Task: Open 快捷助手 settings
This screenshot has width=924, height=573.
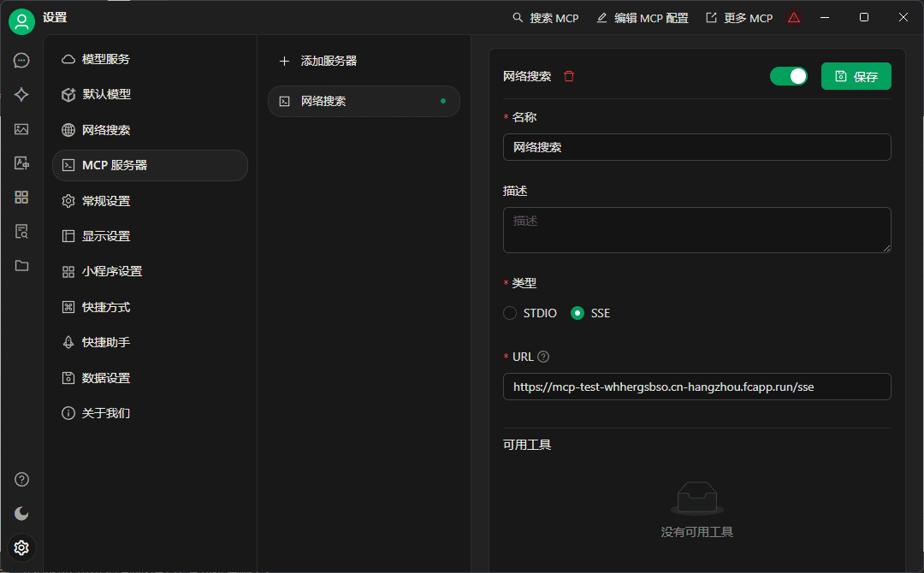Action: pyautogui.click(x=151, y=342)
